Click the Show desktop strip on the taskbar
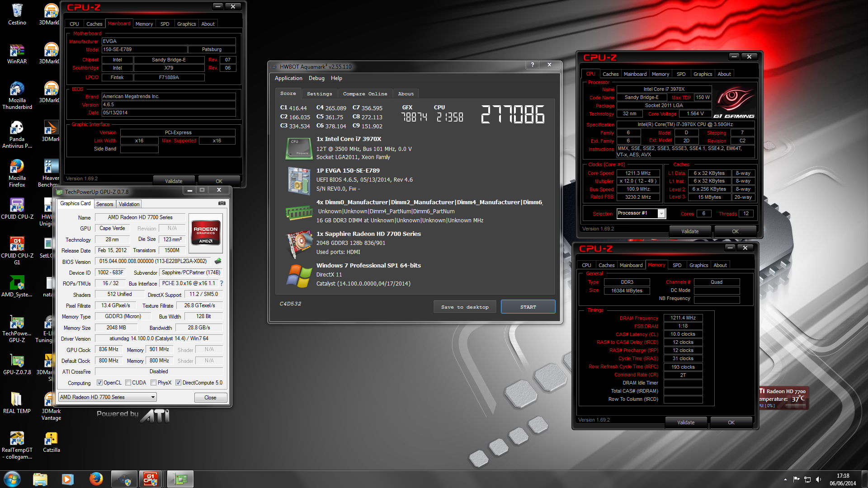Screen dimensions: 868x488 864,479
